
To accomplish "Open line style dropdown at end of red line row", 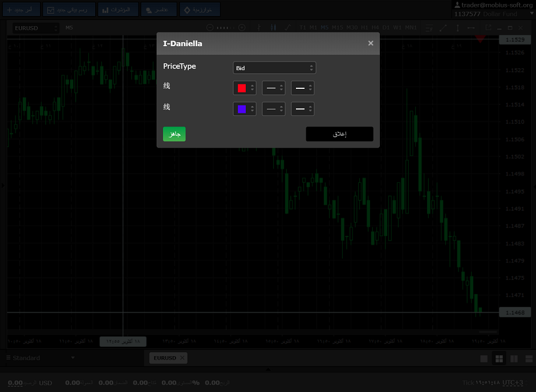I will tap(303, 88).
